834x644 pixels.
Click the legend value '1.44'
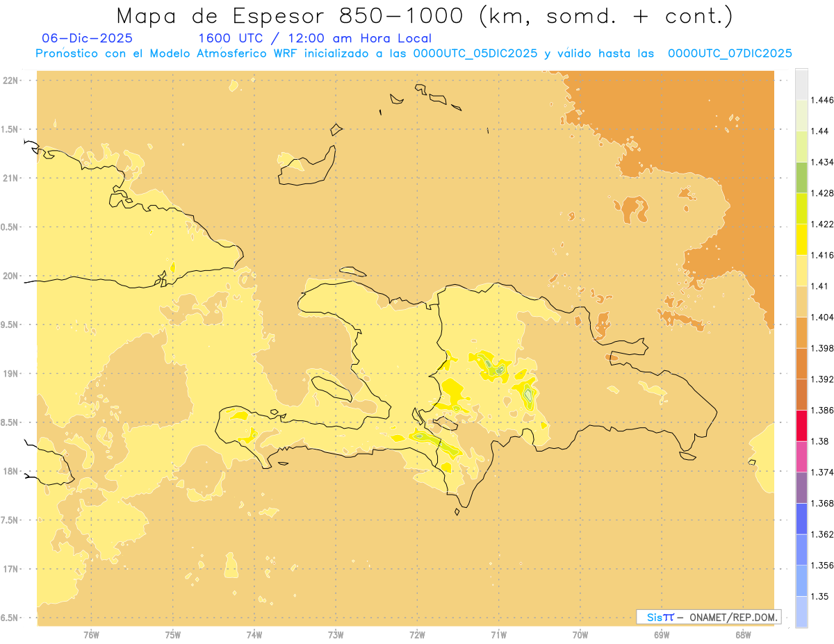click(x=820, y=131)
